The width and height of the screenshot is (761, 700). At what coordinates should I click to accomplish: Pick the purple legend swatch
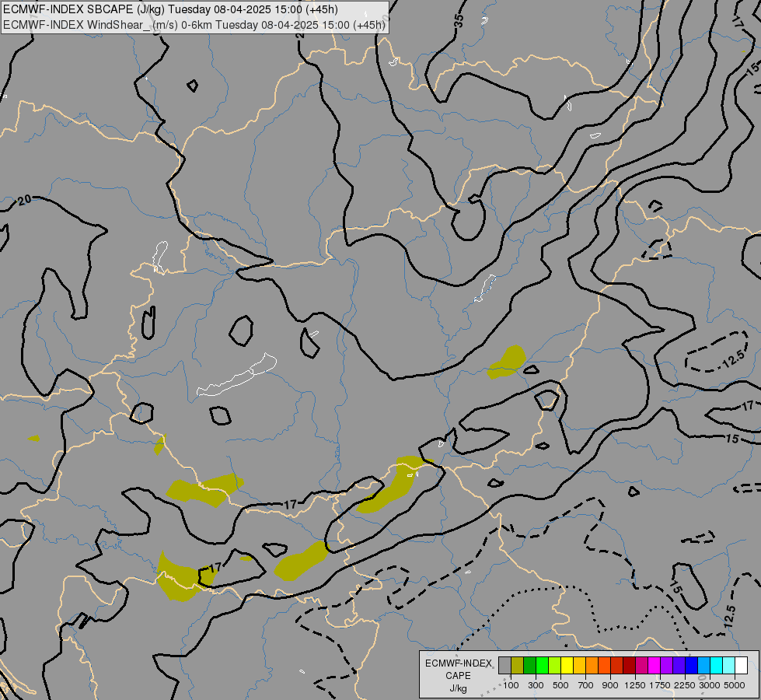click(x=666, y=665)
